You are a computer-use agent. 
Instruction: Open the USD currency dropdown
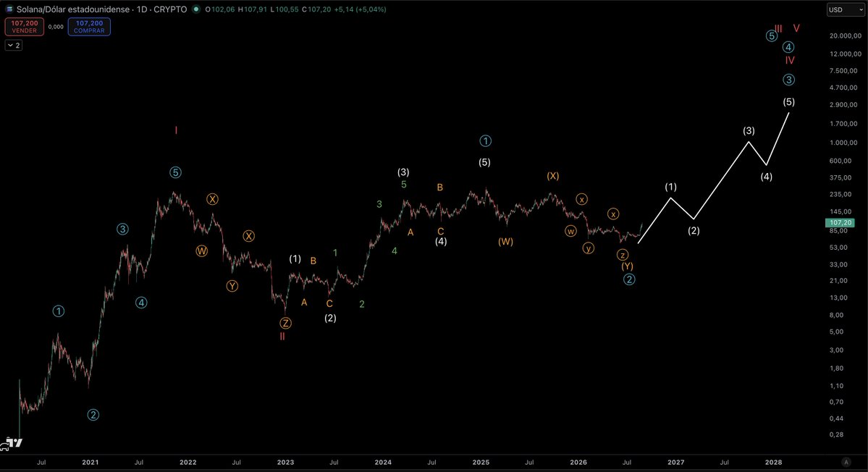[x=845, y=10]
